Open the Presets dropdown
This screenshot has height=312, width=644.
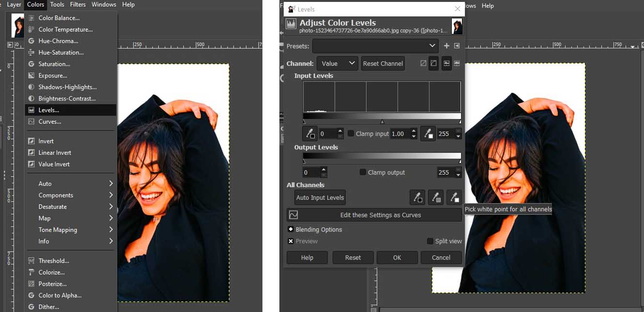(x=375, y=46)
